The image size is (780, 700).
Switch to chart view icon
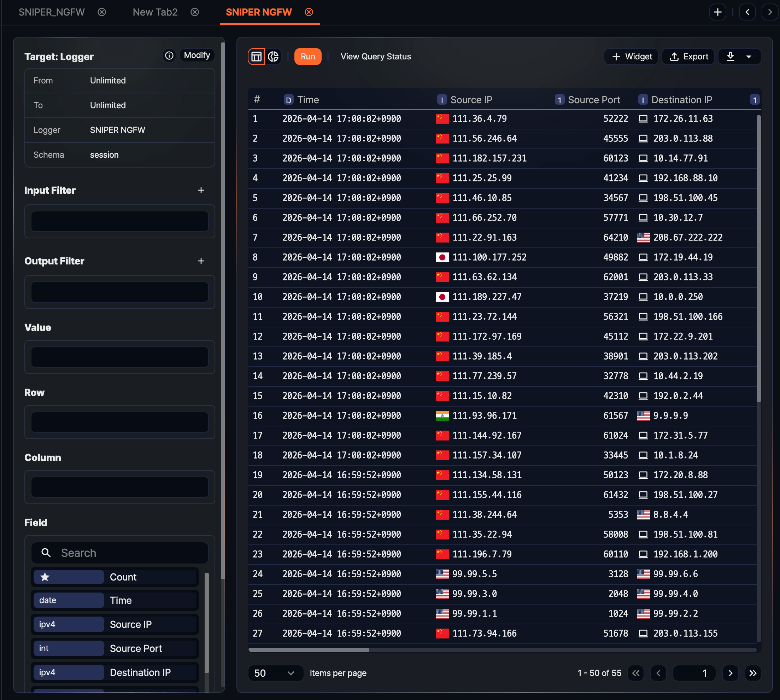(x=273, y=57)
